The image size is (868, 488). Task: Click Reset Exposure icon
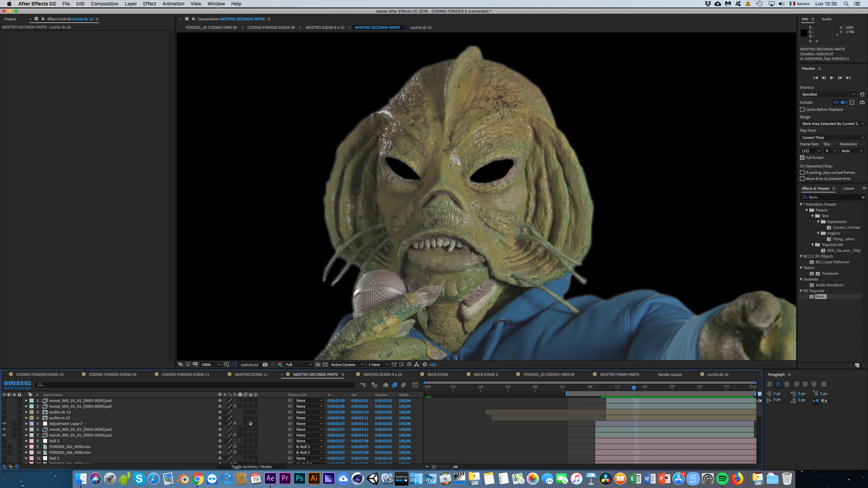click(x=425, y=365)
